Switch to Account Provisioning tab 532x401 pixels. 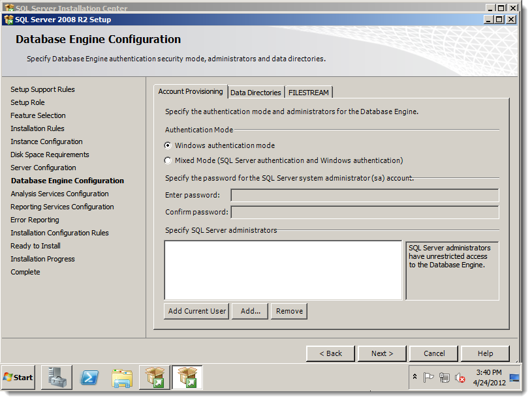(191, 91)
